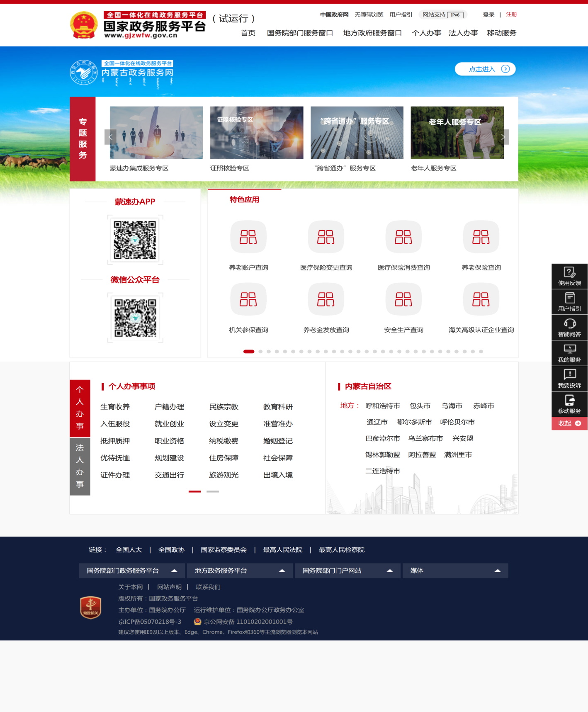Open the 出境入境 service item

coord(278,475)
